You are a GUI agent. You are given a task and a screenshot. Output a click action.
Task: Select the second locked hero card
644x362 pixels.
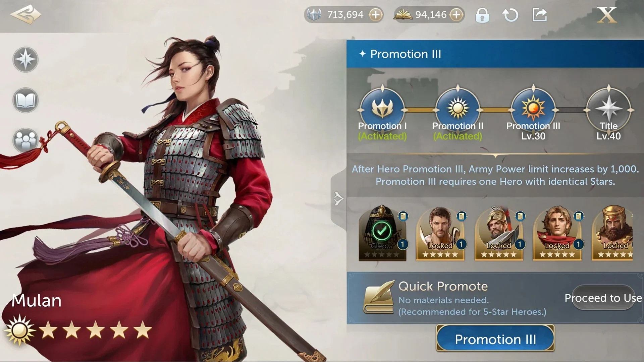pos(499,233)
